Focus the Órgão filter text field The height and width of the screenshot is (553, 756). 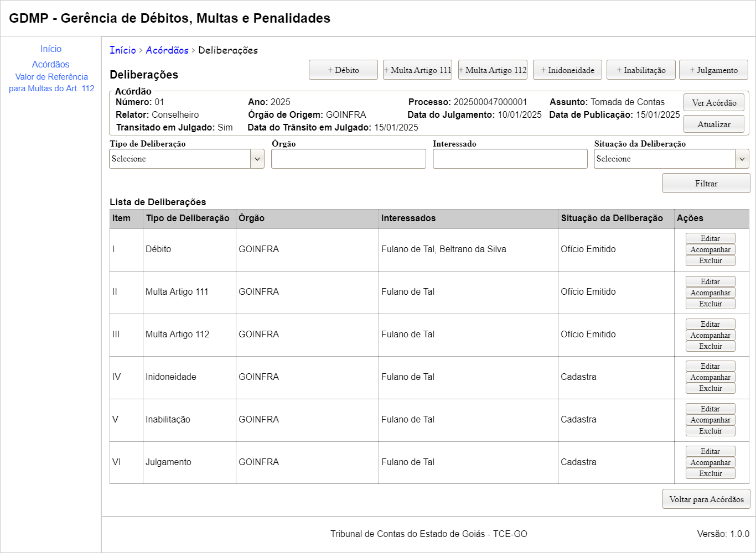349,159
